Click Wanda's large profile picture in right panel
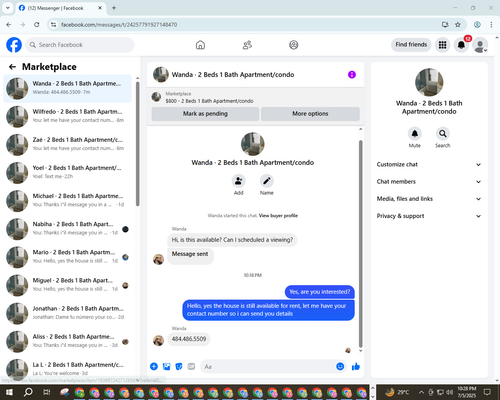 [429, 82]
